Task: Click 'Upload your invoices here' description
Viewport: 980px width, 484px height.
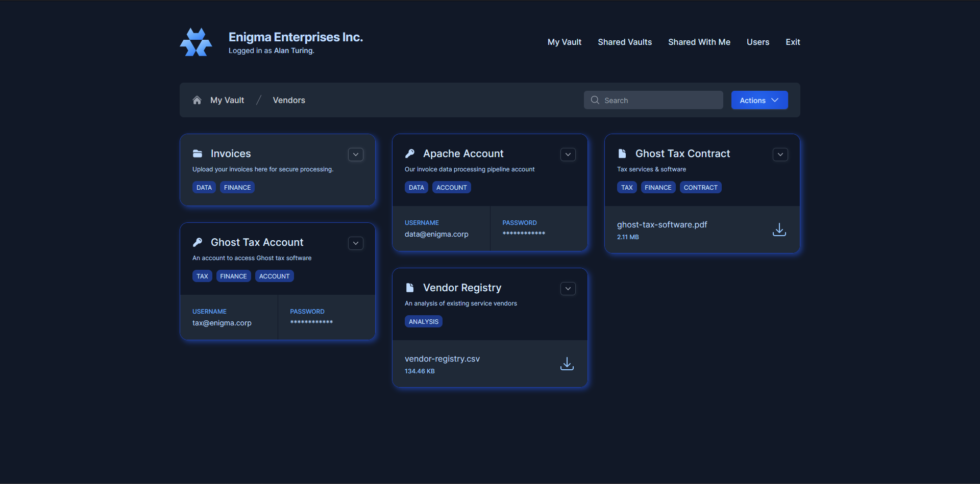Action: 263,169
